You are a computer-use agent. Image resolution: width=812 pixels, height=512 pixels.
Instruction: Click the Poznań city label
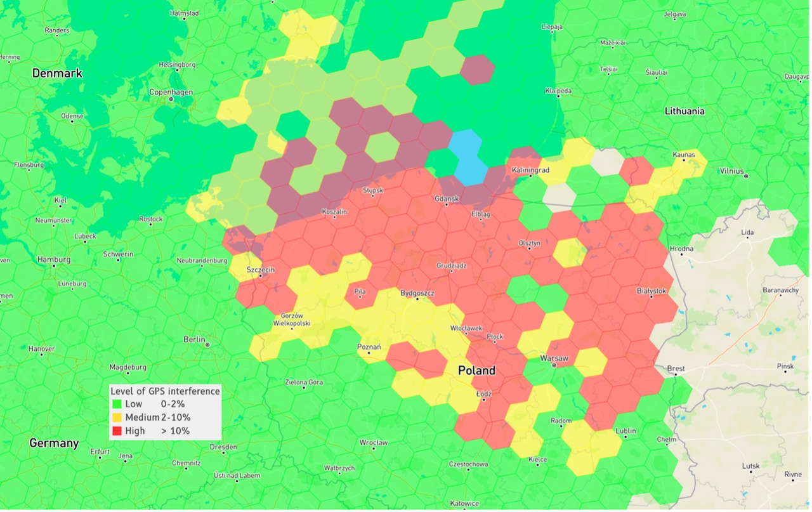[x=369, y=347]
